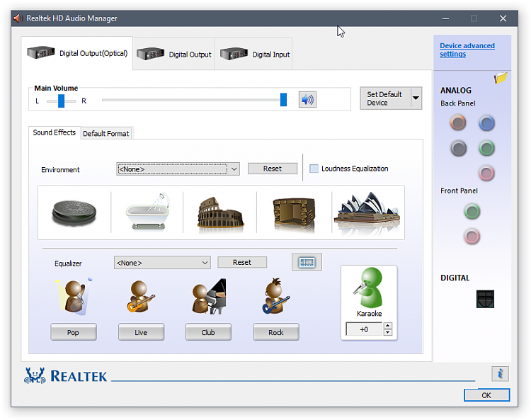This screenshot has height=420, width=531.
Task: Select the opera house environment icon
Action: tap(367, 211)
